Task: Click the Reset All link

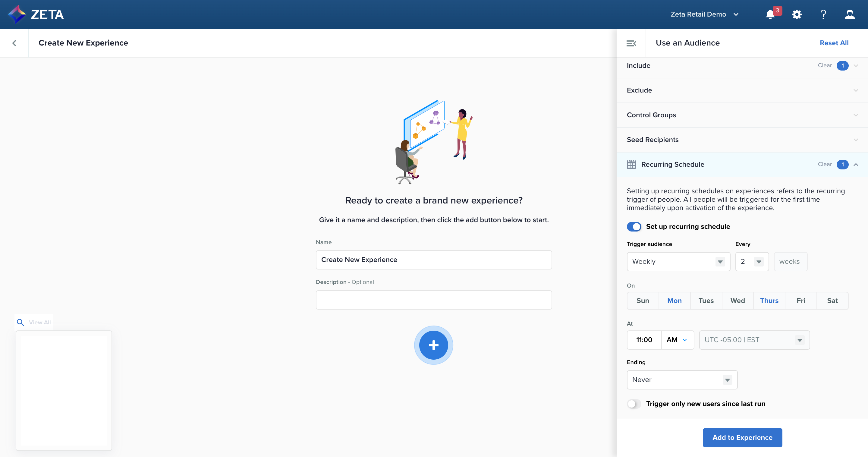Action: [834, 43]
